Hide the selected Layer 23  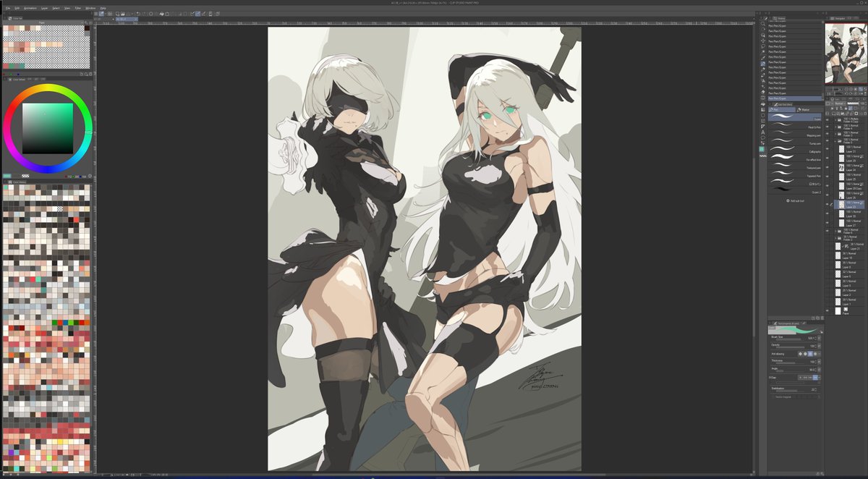tap(827, 205)
